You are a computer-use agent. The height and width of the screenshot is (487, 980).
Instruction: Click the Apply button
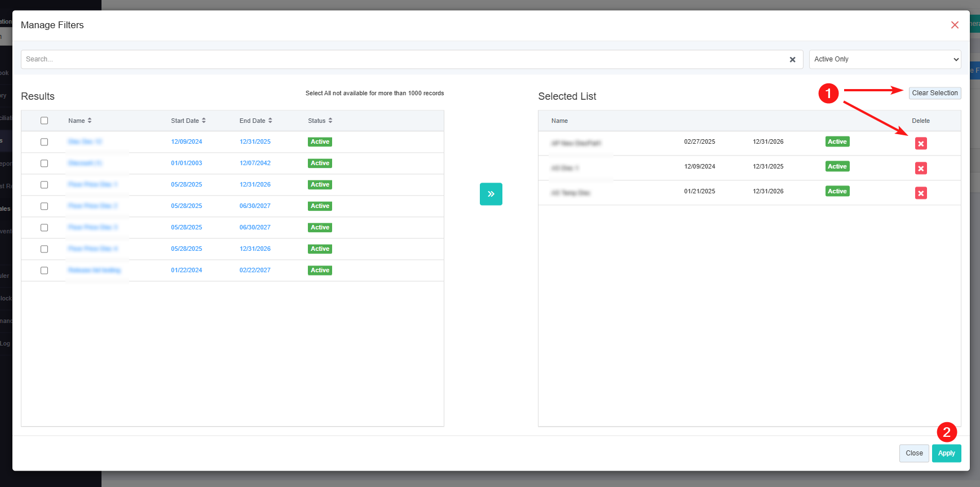(946, 453)
